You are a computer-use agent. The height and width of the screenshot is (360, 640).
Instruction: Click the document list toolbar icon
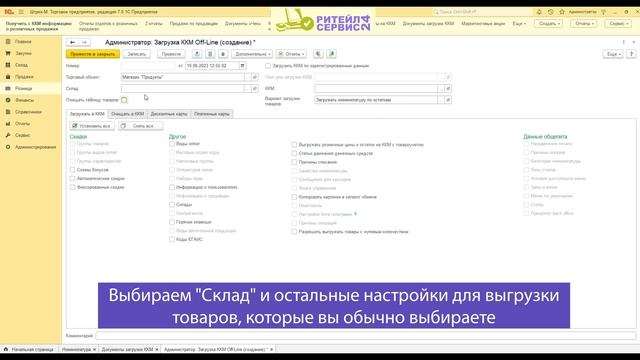(210, 54)
